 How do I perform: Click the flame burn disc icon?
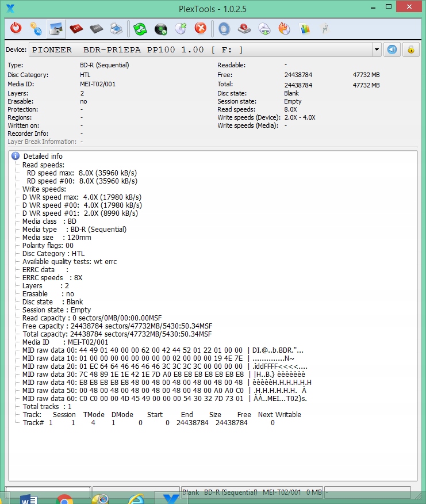(285, 29)
